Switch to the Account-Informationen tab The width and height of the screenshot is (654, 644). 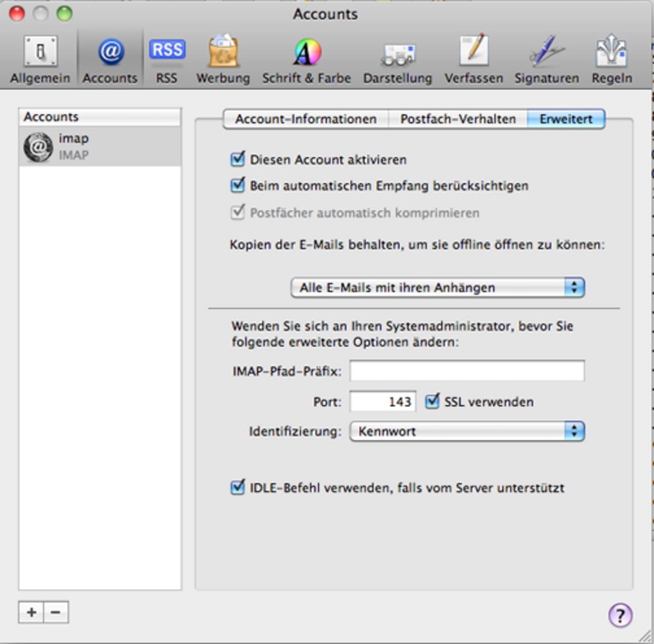coord(306,119)
